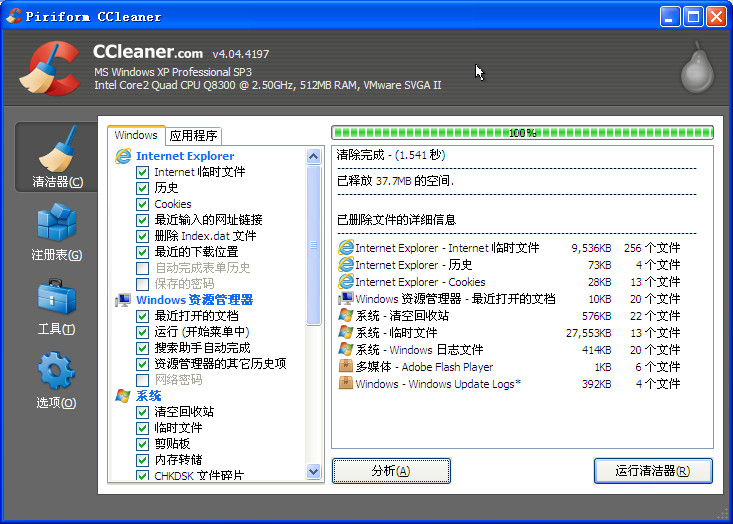Click Windows icon beside 系统 - 临时文件 result
Screen dimensions: 733x524
pyautogui.click(x=346, y=332)
